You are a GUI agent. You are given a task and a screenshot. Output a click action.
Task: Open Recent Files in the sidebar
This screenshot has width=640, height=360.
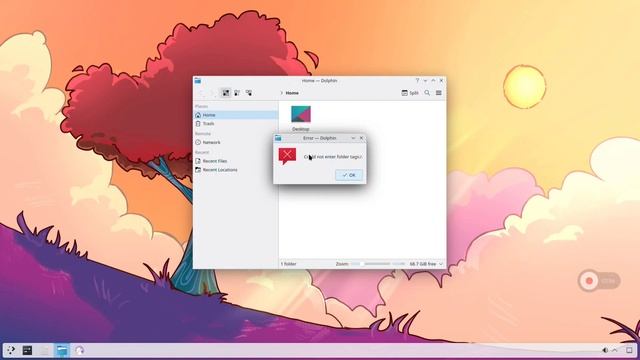[x=236, y=161]
